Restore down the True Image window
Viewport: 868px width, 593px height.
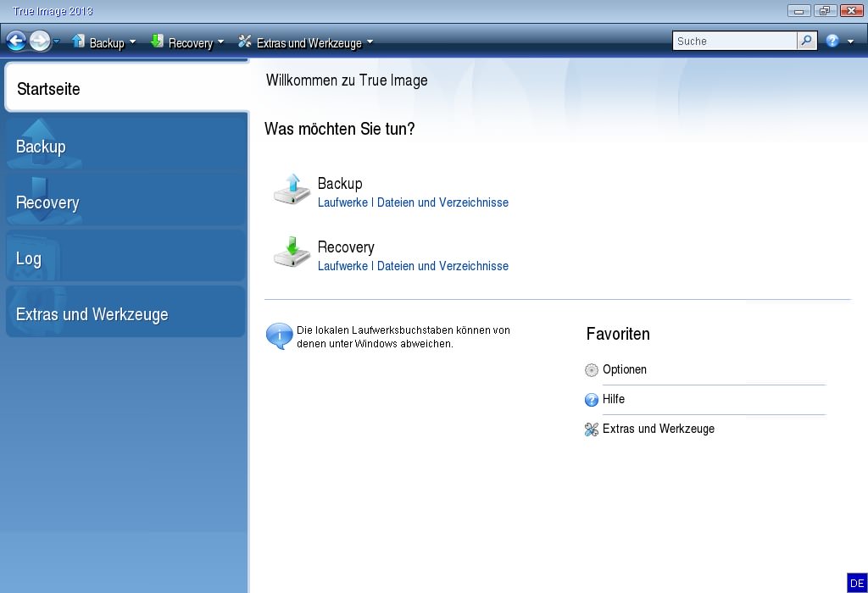click(x=825, y=10)
